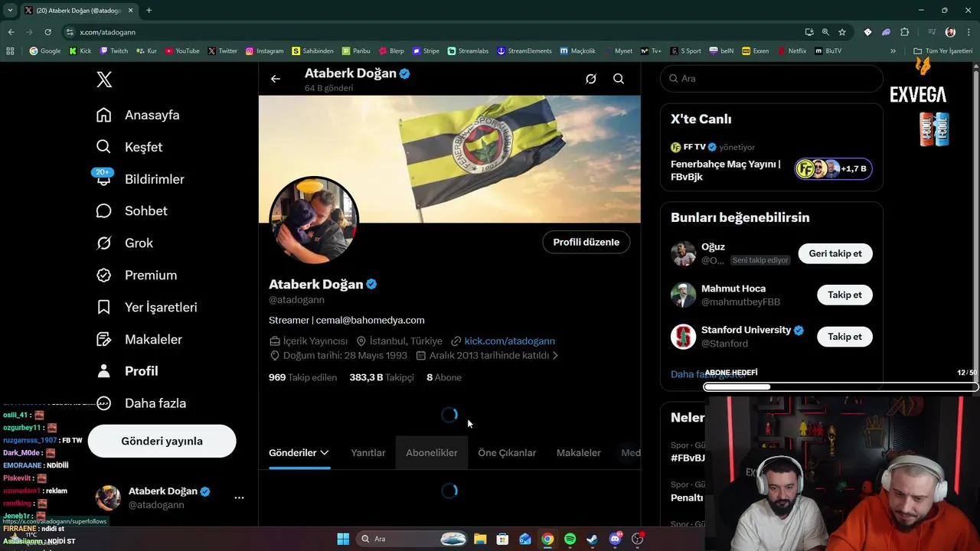Expand the join date chevron arrow
The width and height of the screenshot is (980, 551).
pyautogui.click(x=555, y=356)
